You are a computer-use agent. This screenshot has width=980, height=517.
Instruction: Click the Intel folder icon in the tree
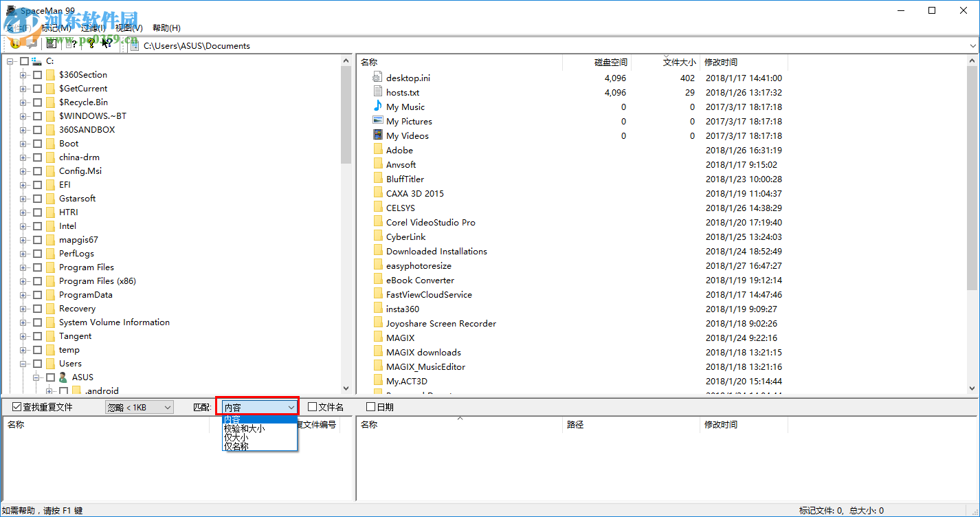pos(50,226)
